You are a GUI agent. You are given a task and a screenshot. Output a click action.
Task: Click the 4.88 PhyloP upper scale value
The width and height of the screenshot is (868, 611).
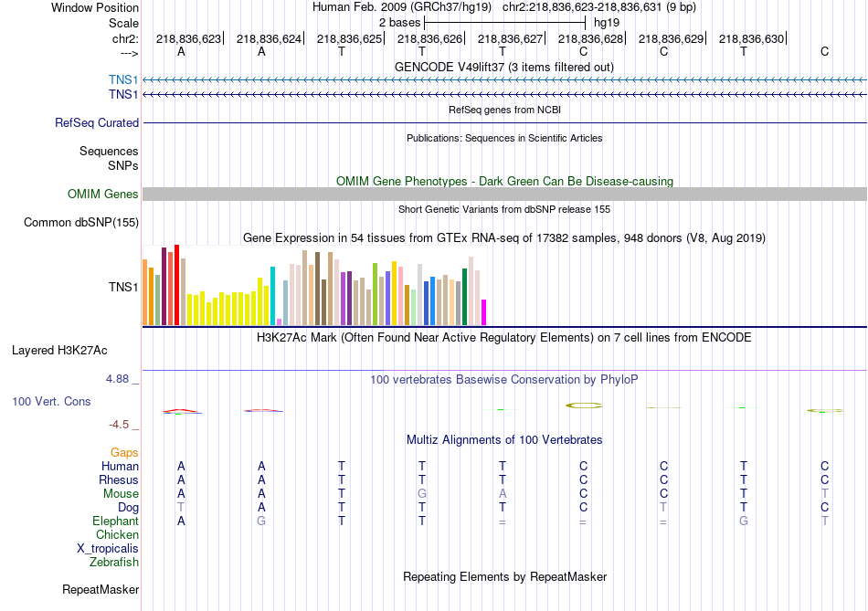pyautogui.click(x=117, y=379)
